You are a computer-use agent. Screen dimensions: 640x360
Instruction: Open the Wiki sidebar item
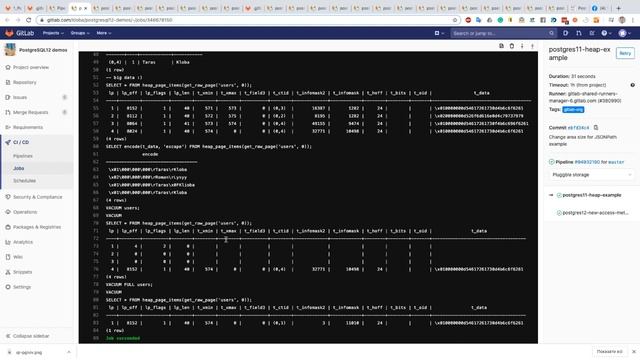18,257
